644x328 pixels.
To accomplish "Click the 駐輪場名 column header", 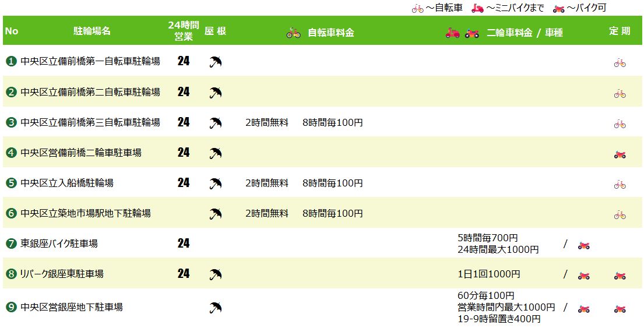I will pos(92,31).
